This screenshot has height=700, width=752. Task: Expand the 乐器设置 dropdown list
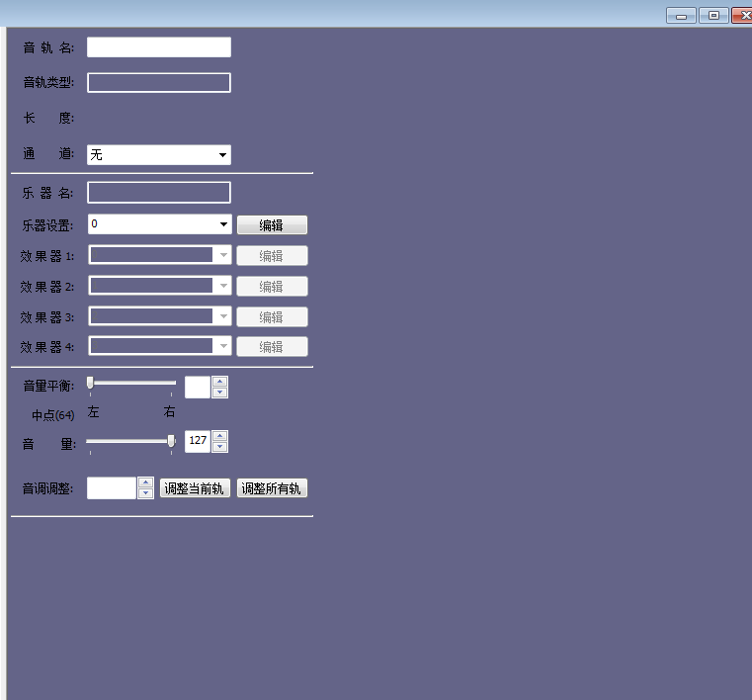[x=223, y=224]
